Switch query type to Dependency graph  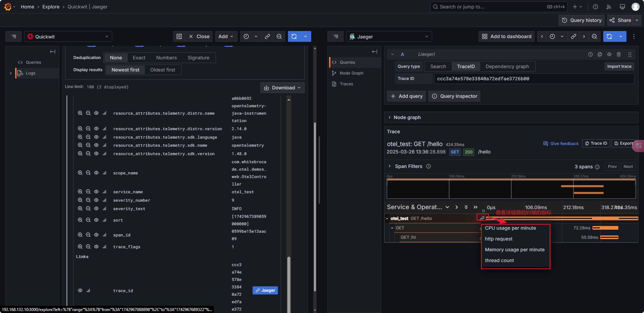point(507,66)
